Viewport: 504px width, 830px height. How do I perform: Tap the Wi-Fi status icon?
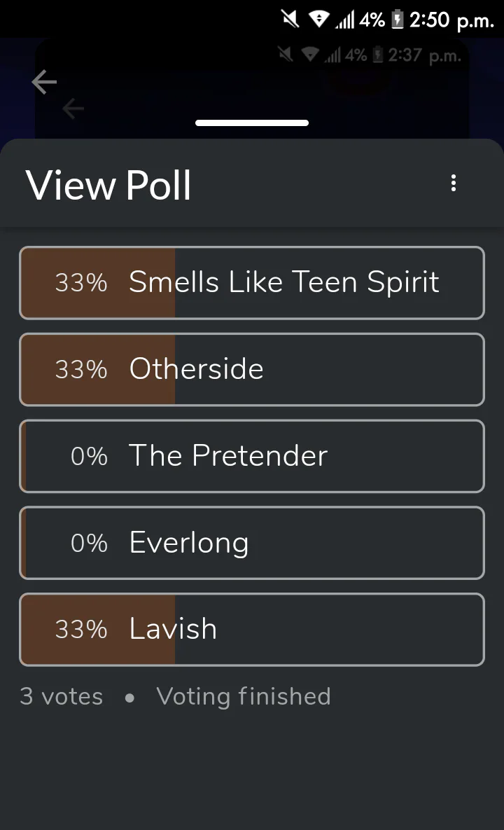click(319, 20)
